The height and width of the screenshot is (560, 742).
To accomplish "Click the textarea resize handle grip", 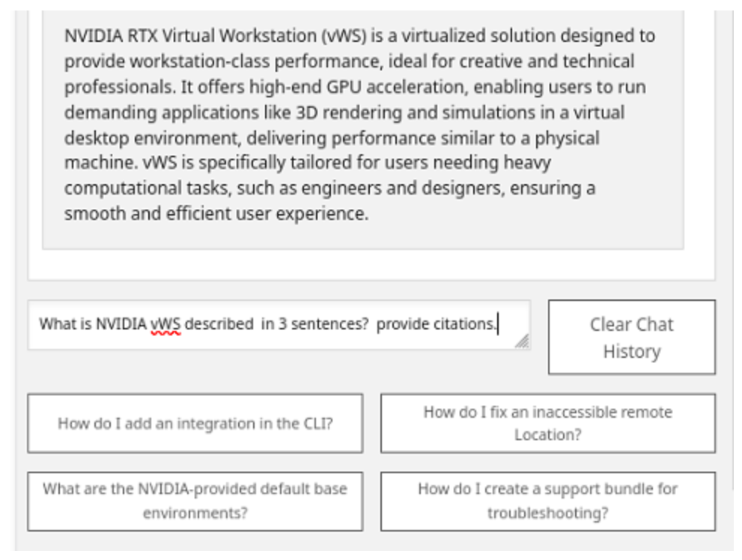I will coord(522,341).
